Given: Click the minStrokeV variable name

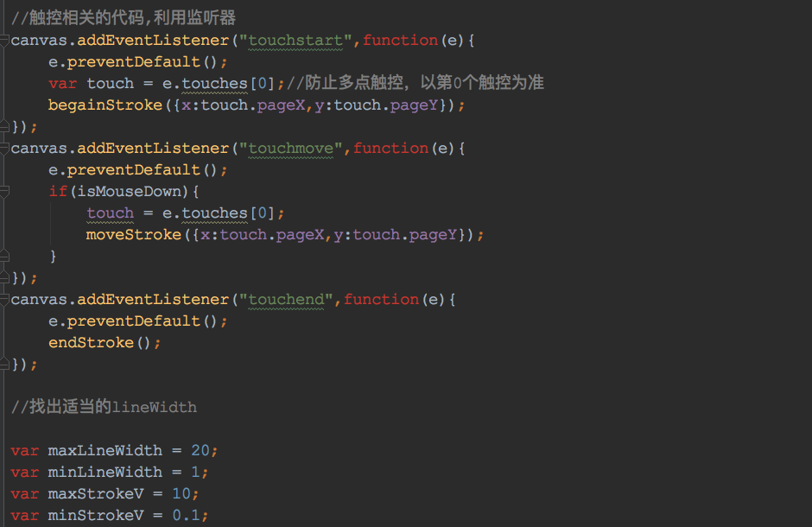Looking at the screenshot, I should tap(96, 516).
